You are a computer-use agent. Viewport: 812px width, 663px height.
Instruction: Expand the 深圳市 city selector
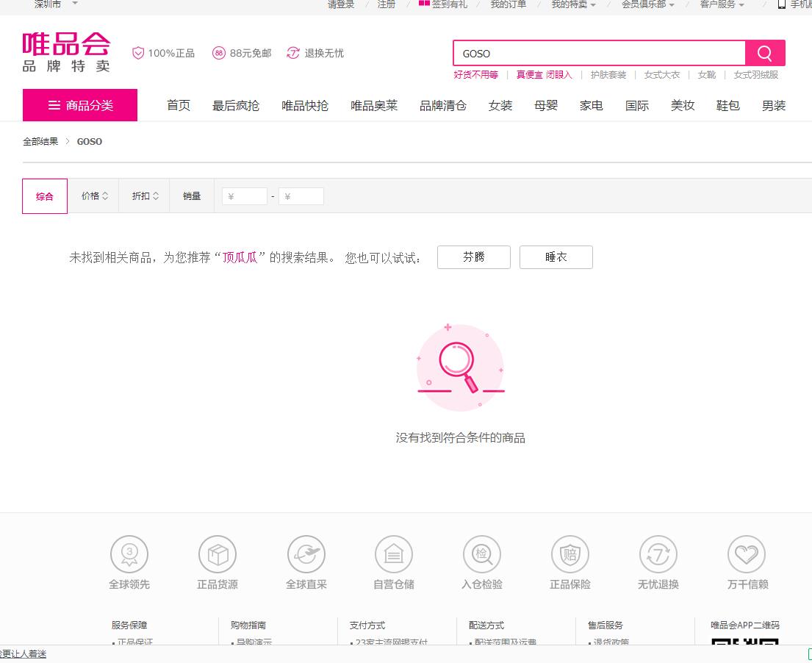(x=56, y=4)
